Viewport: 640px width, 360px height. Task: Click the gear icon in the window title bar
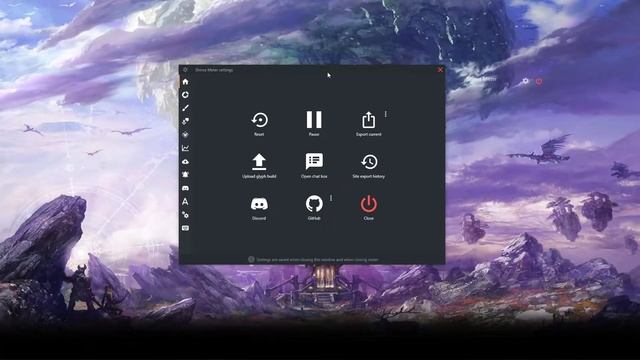[x=185, y=70]
